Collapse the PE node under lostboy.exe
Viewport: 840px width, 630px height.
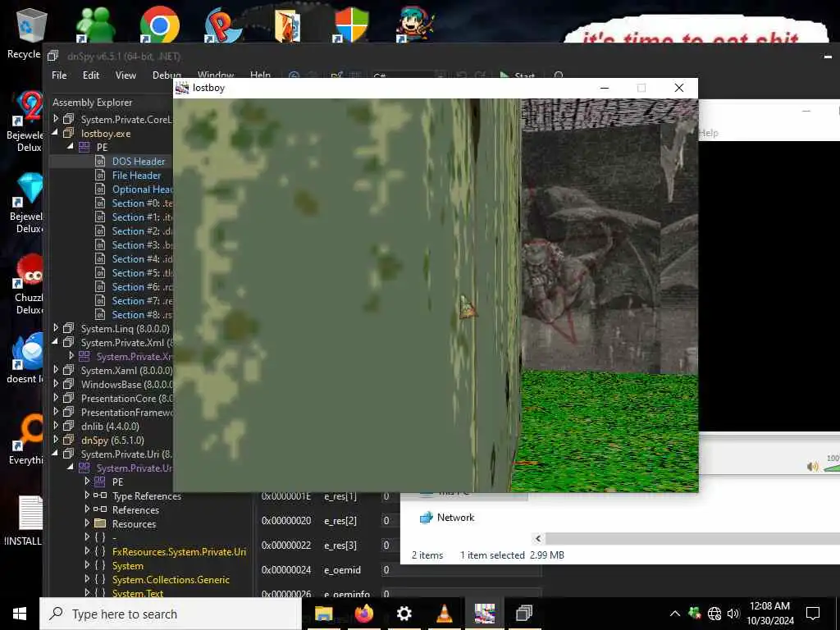click(71, 147)
